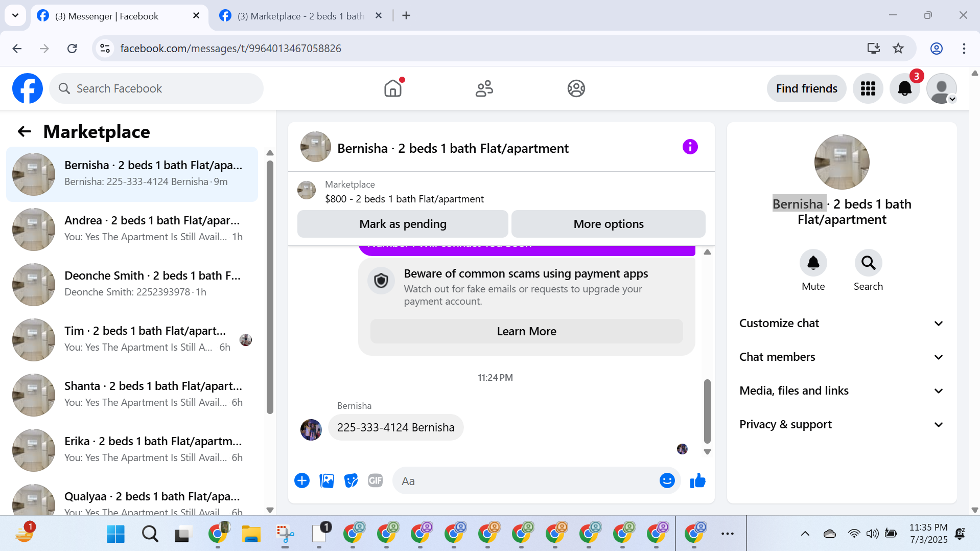Choose a GIF in the composer
Viewport: 980px width, 551px height.
[376, 480]
